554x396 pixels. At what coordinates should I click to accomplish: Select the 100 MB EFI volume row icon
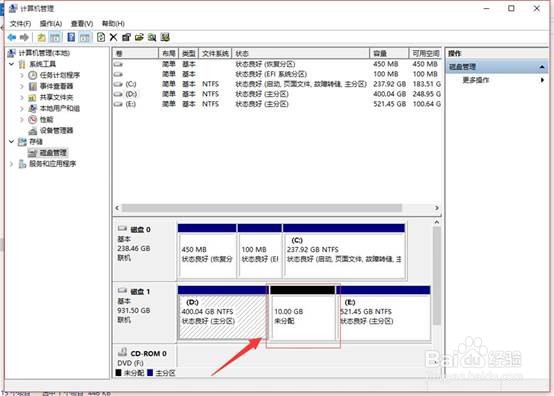(x=118, y=74)
